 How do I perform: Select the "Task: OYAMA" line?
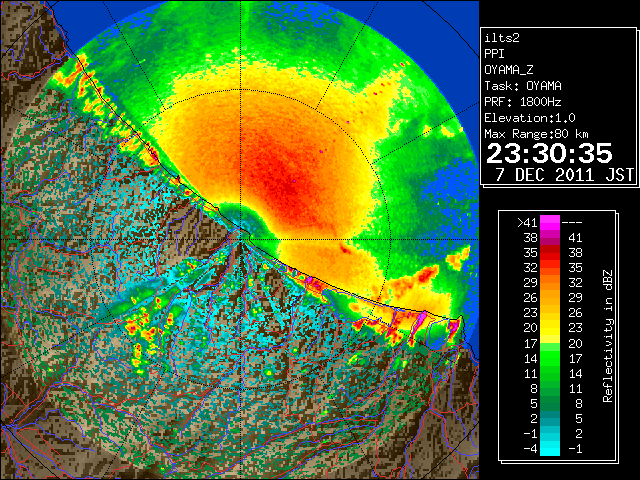click(x=523, y=86)
